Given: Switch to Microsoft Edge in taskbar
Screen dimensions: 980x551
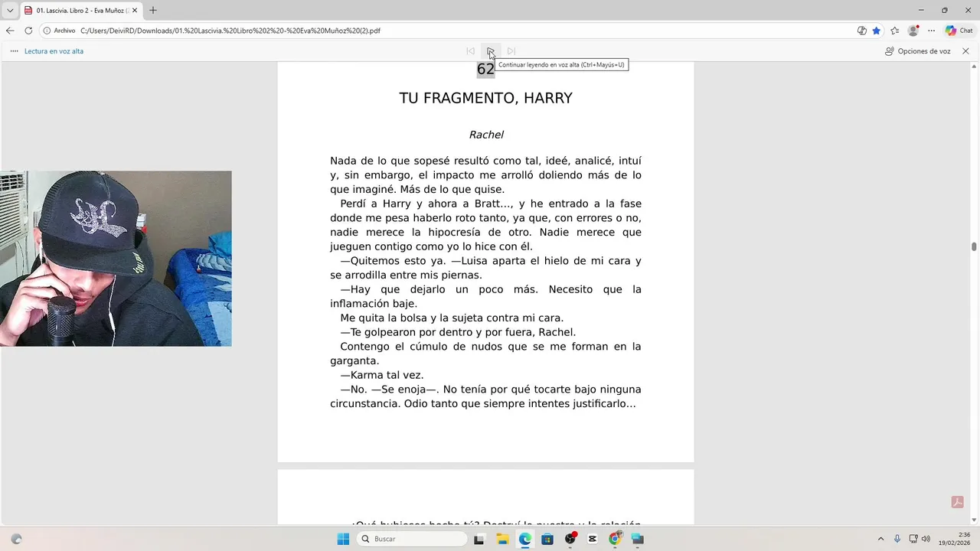Looking at the screenshot, I should pos(524,539).
